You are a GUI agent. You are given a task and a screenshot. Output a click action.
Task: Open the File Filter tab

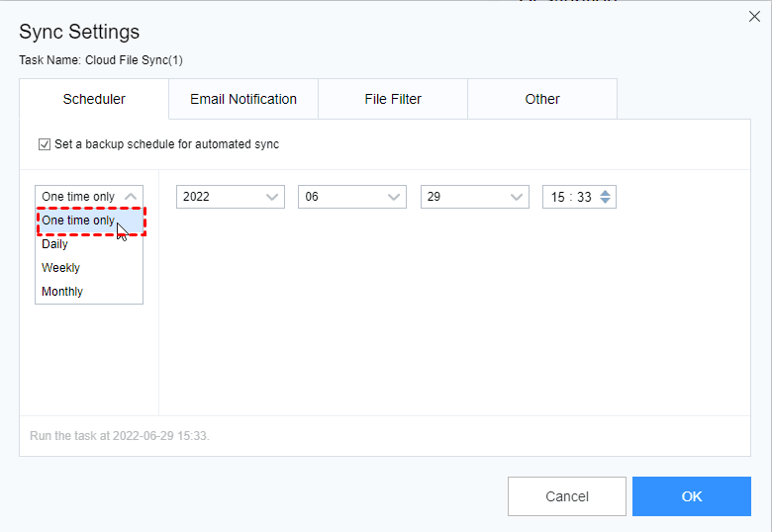(393, 99)
